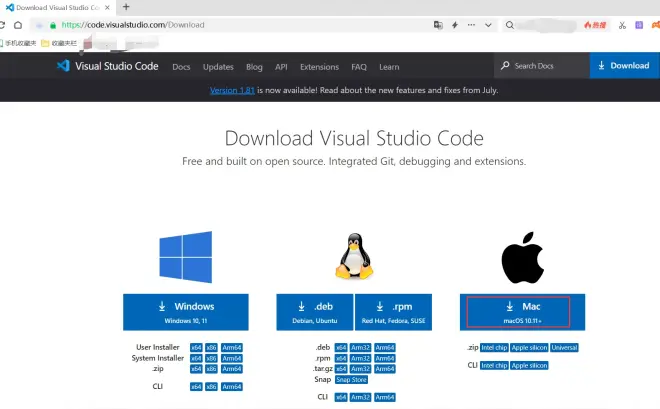Open the Docs menu item
This screenshot has width=660, height=409.
pos(181,66)
